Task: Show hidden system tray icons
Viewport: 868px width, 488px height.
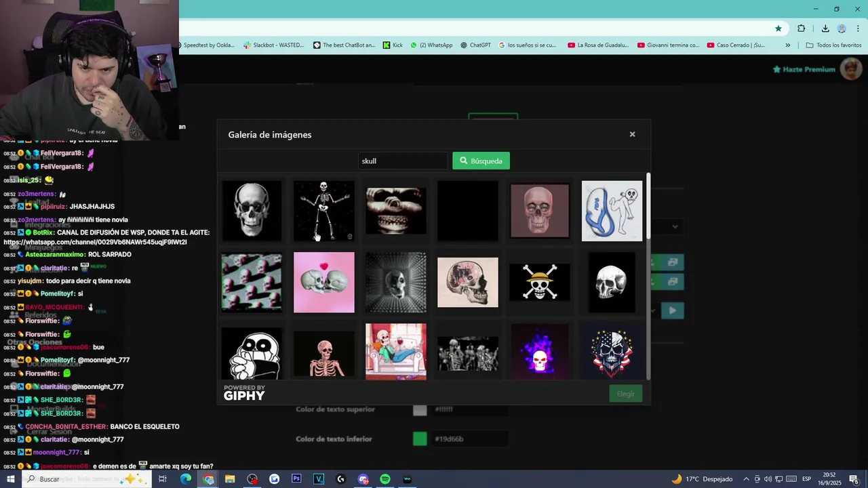Action: pyautogui.click(x=746, y=479)
